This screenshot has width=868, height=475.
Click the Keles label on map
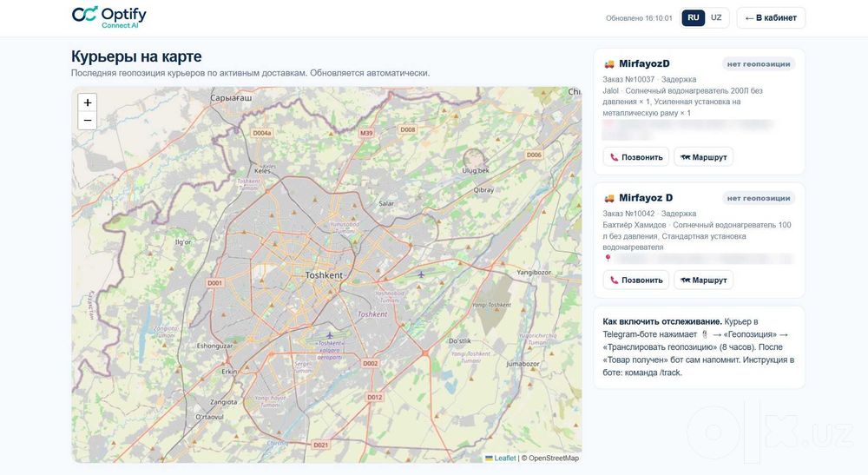click(262, 170)
